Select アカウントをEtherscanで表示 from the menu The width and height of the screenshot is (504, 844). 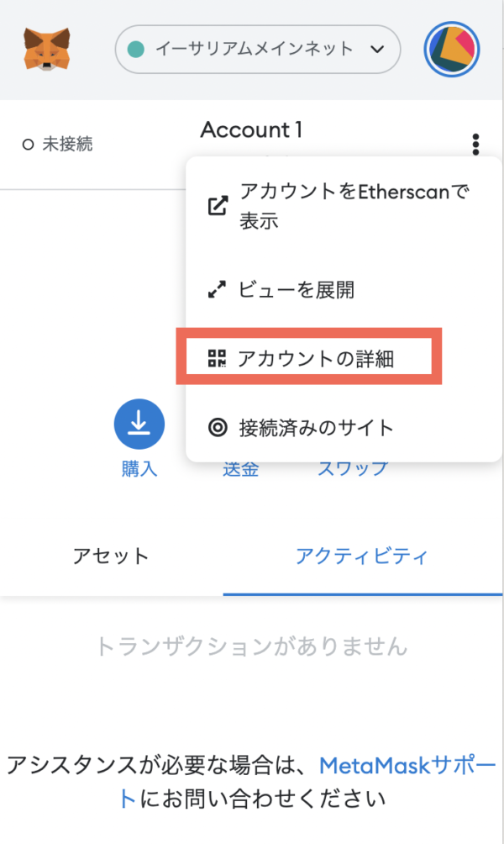[344, 206]
